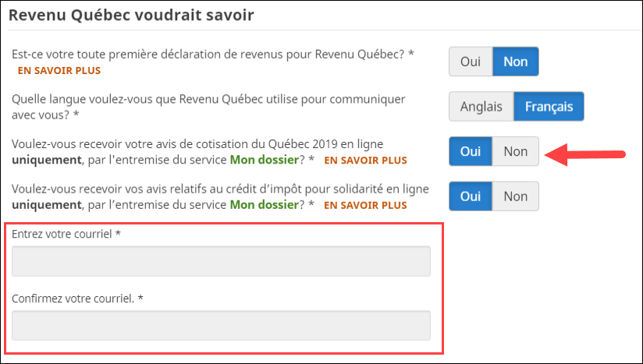Click the 'Confirmez votre courriel' label
Image resolution: width=643 pixels, height=364 pixels.
[x=78, y=298]
